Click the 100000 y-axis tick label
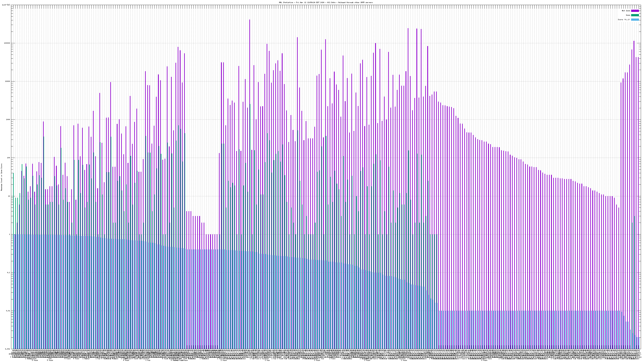 coord(7,43)
